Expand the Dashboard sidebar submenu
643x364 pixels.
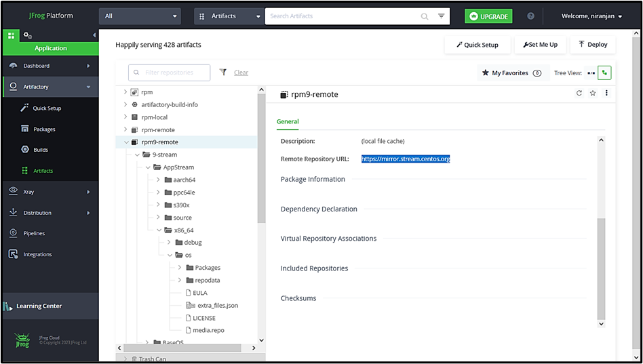click(88, 66)
